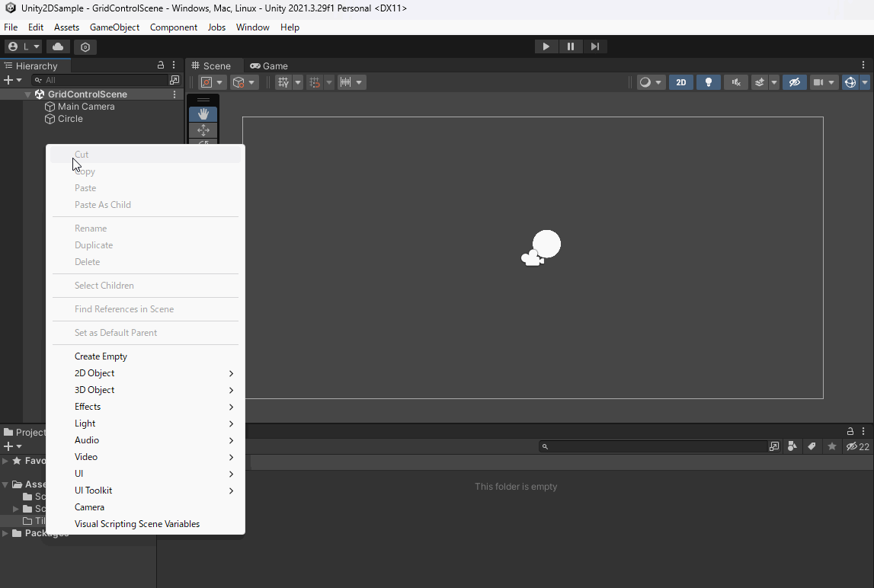Viewport: 874px width, 588px height.
Task: Open the Help menu
Action: [x=290, y=27]
